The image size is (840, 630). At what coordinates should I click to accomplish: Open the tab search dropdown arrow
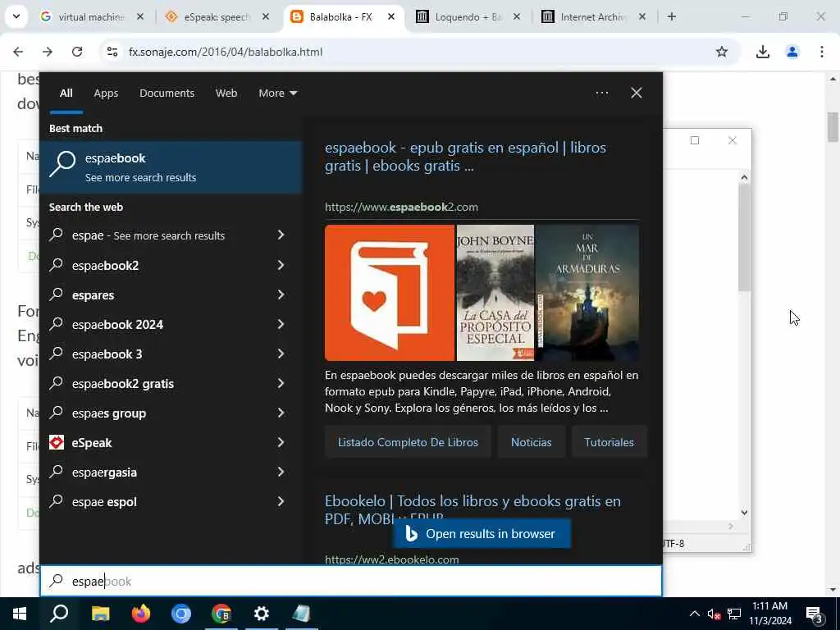click(x=16, y=16)
